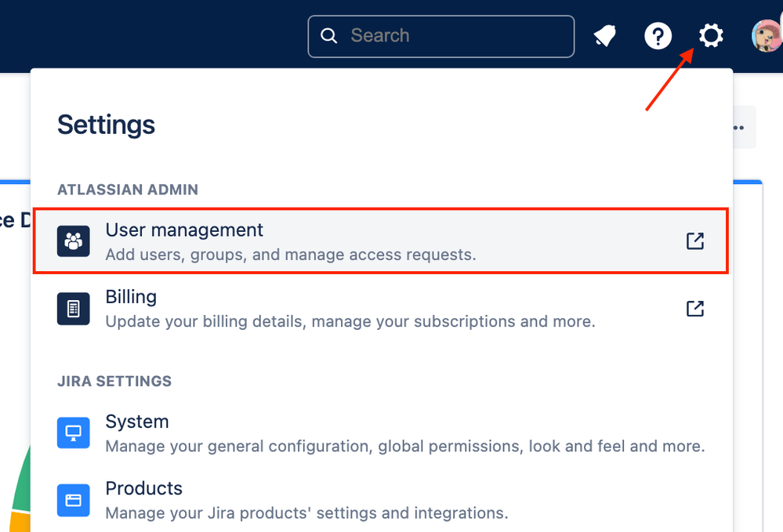Click external link icon for User management
This screenshot has height=532, width=783.
point(694,241)
